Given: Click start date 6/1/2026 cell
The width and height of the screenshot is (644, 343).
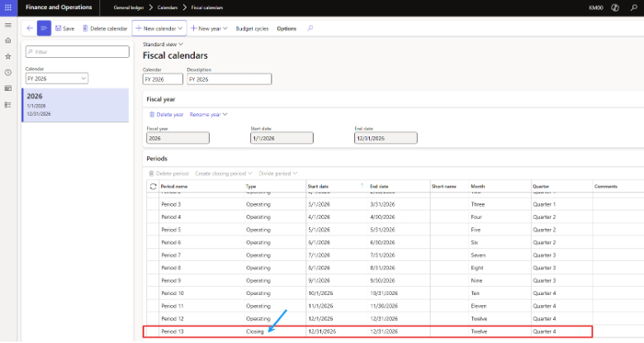Looking at the screenshot, I should 320,243.
